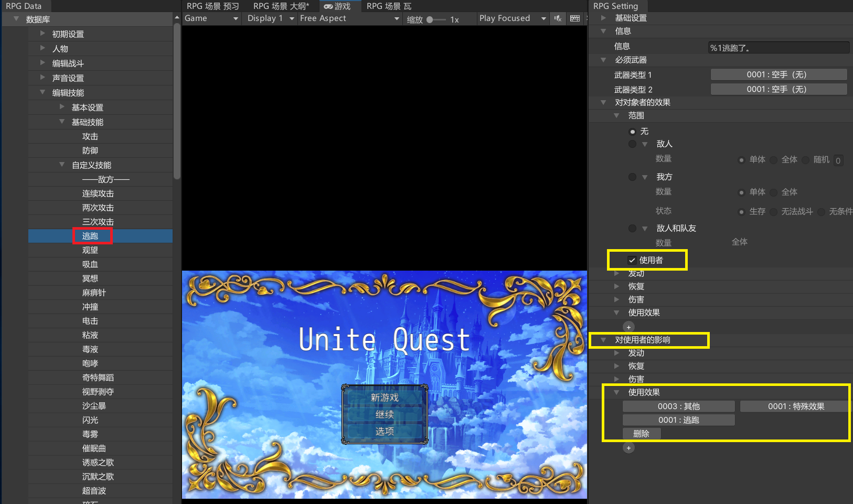Image resolution: width=853 pixels, height=504 pixels.
Task: Click the mute audio icon in Game toolbar
Action: (558, 18)
